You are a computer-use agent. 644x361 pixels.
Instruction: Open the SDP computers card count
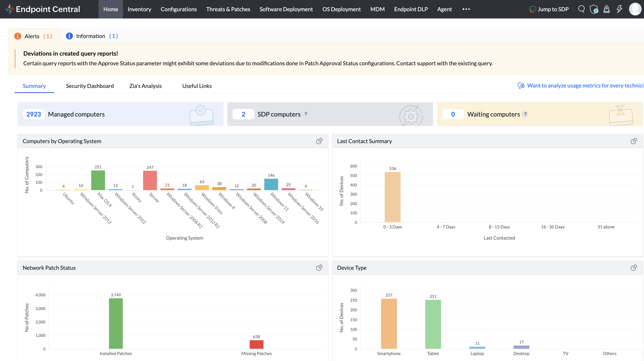click(x=243, y=114)
